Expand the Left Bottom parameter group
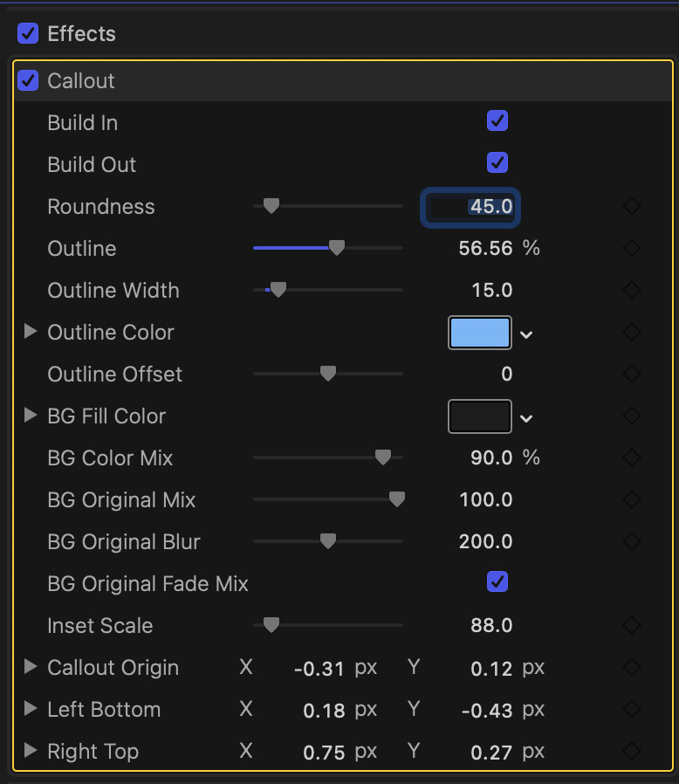 (31, 709)
